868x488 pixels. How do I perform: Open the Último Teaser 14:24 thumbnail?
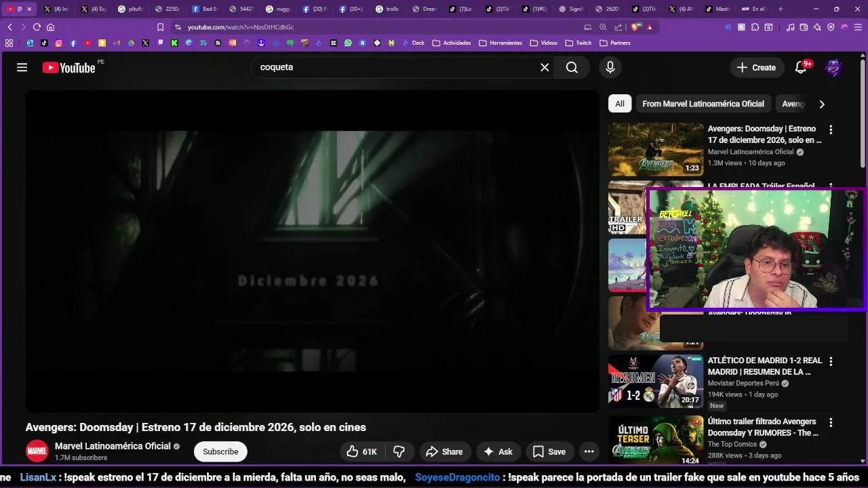tap(656, 441)
